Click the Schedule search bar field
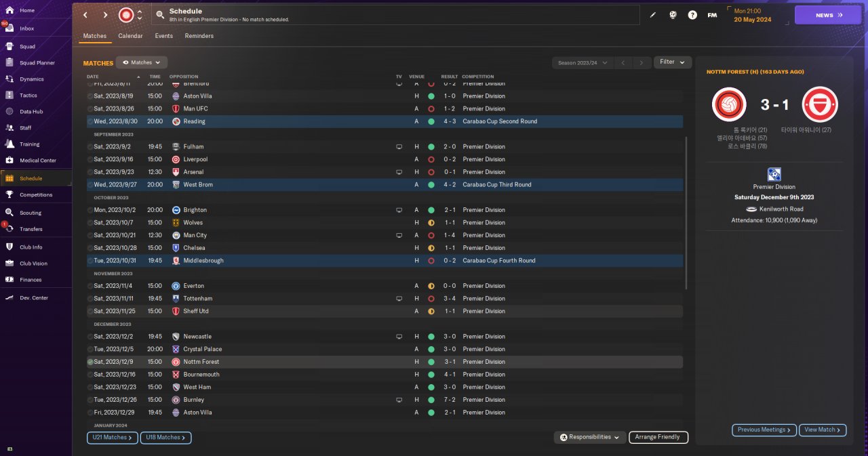The height and width of the screenshot is (456, 868). (x=395, y=15)
